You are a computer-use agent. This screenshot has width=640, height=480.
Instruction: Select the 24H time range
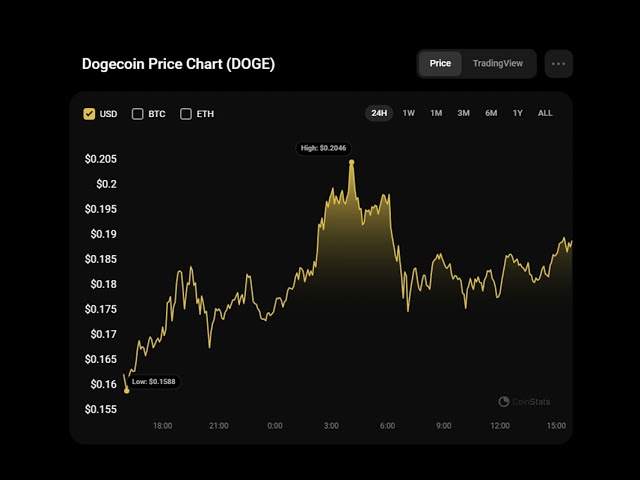click(379, 113)
